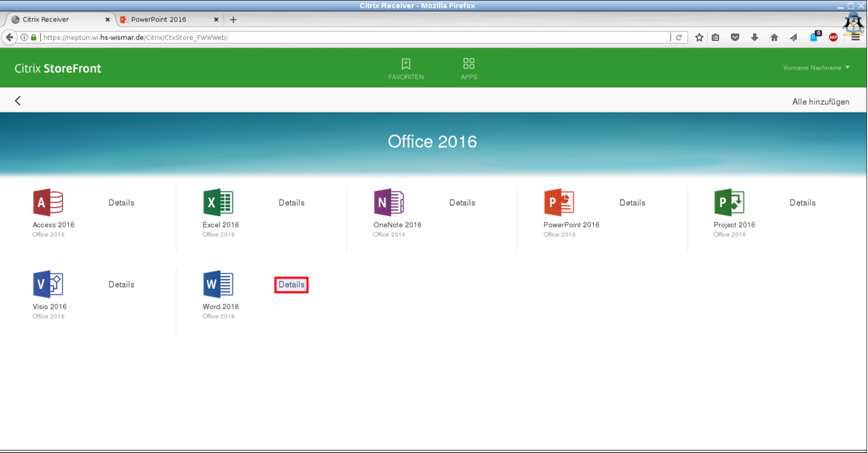The width and height of the screenshot is (868, 453).
Task: Click the green padlock security icon
Action: click(x=33, y=37)
